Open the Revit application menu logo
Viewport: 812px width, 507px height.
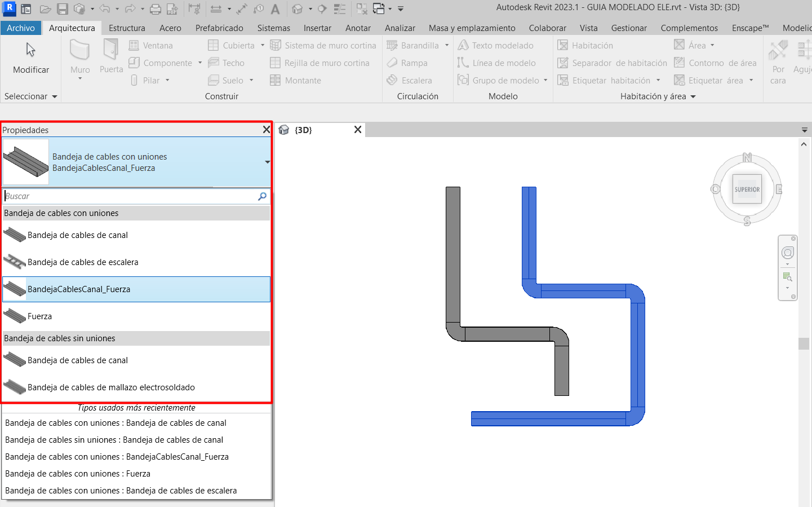click(x=9, y=8)
